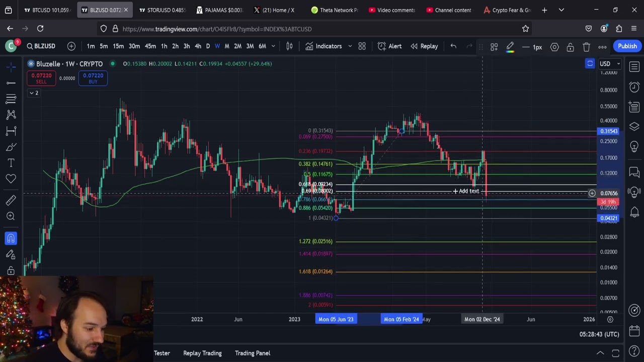Viewport: 644px width, 362px height.
Task: Click Add text on Fibonacci drawing
Action: tap(466, 191)
